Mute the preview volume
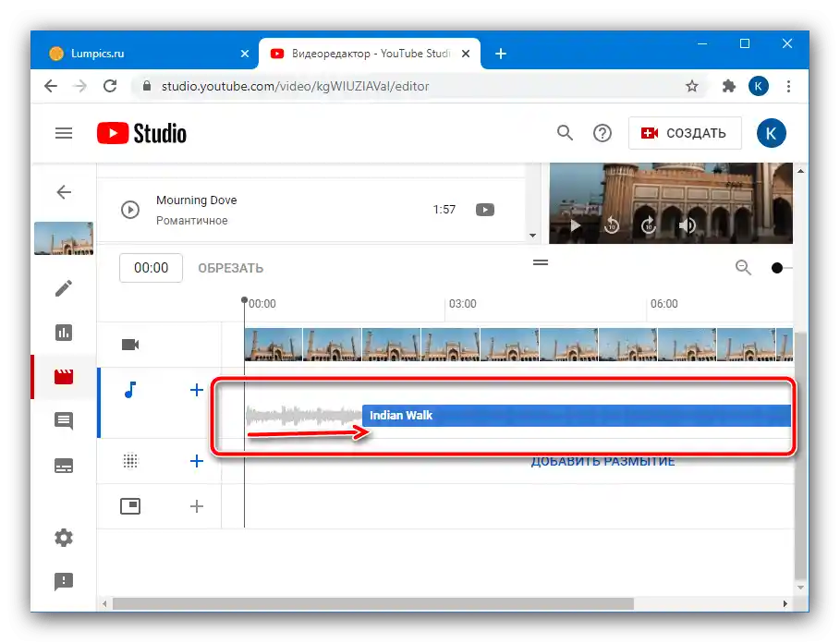 coord(688,225)
